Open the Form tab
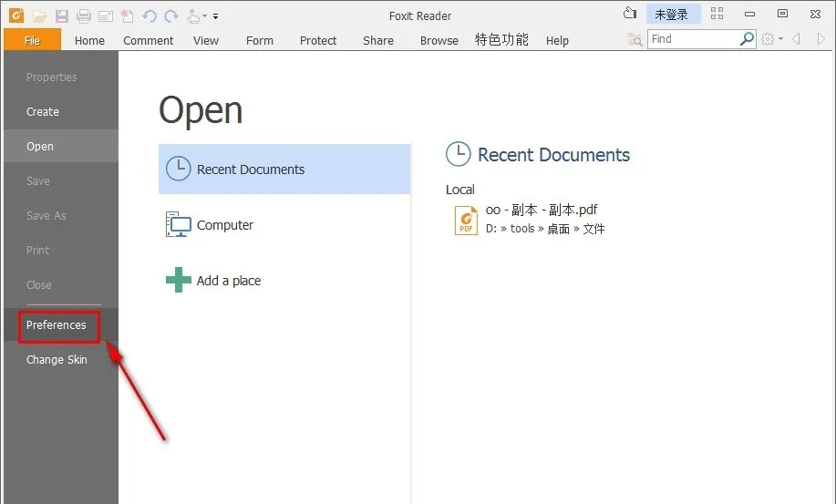Viewport: 836px width, 504px height. tap(260, 40)
